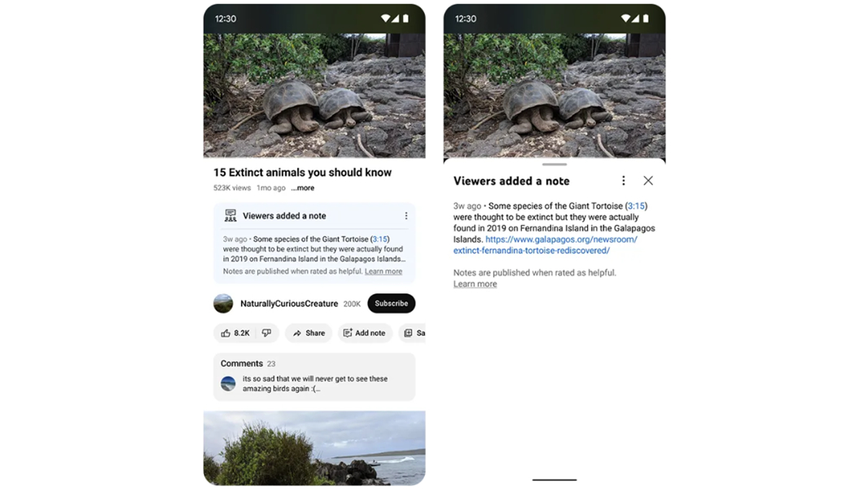Open the three-dot menu on the note card
This screenshot has height=489, width=868.
406,215
